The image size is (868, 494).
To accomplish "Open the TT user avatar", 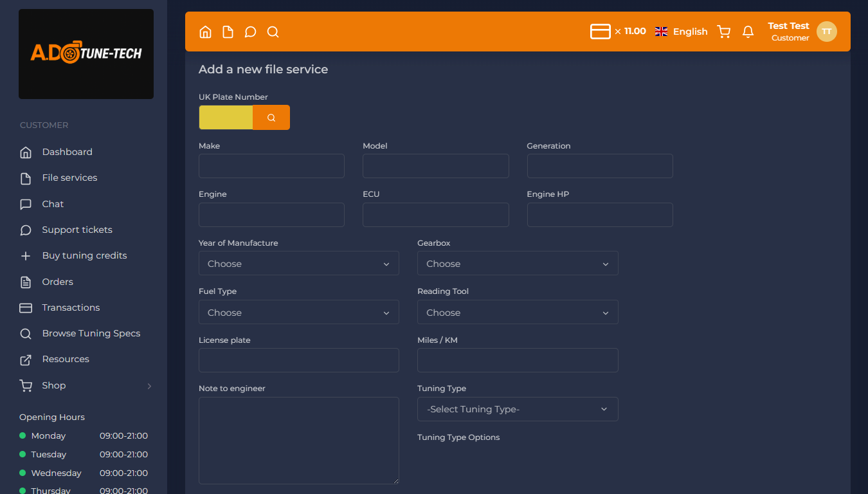I will [x=827, y=32].
